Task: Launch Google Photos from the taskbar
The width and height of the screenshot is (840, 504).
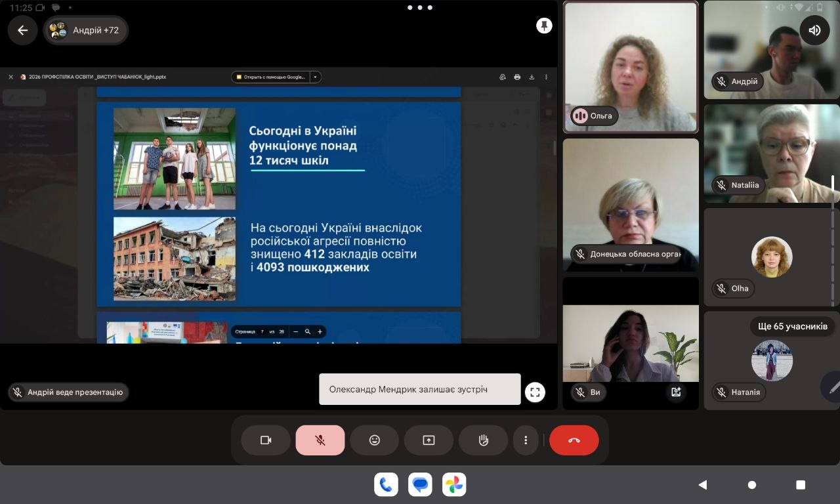Action: coord(454,485)
